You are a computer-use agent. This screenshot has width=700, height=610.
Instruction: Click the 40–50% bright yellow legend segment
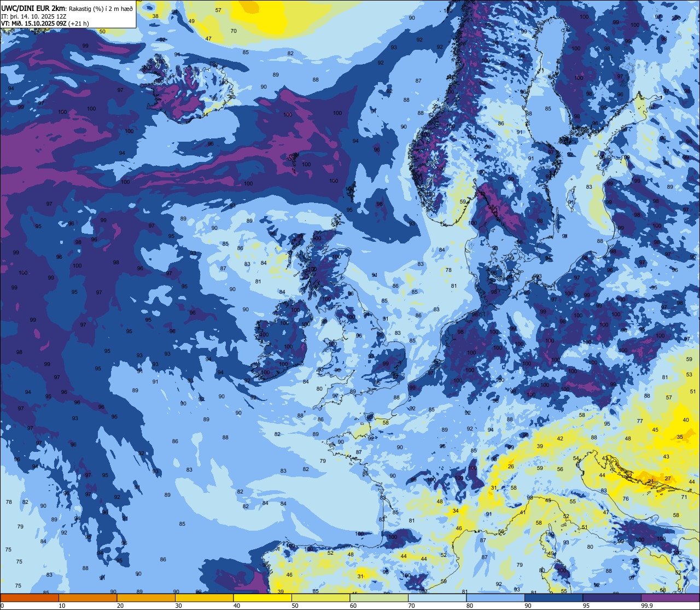click(262, 598)
